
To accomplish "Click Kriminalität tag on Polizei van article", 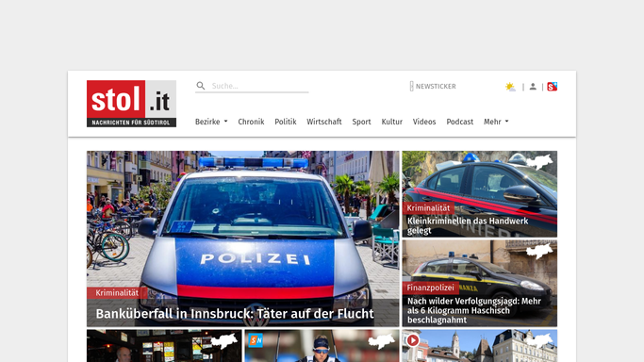I will [x=117, y=292].
